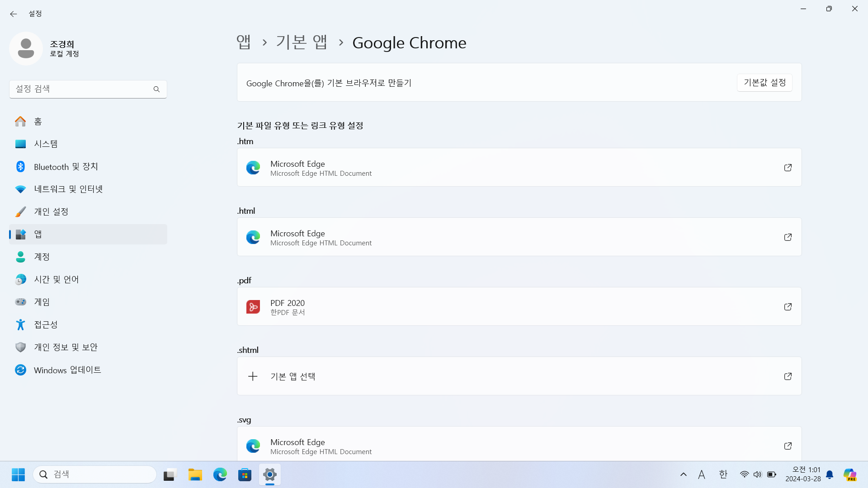868x488 pixels.
Task: Open 계정 settings category
Action: pyautogui.click(x=88, y=257)
